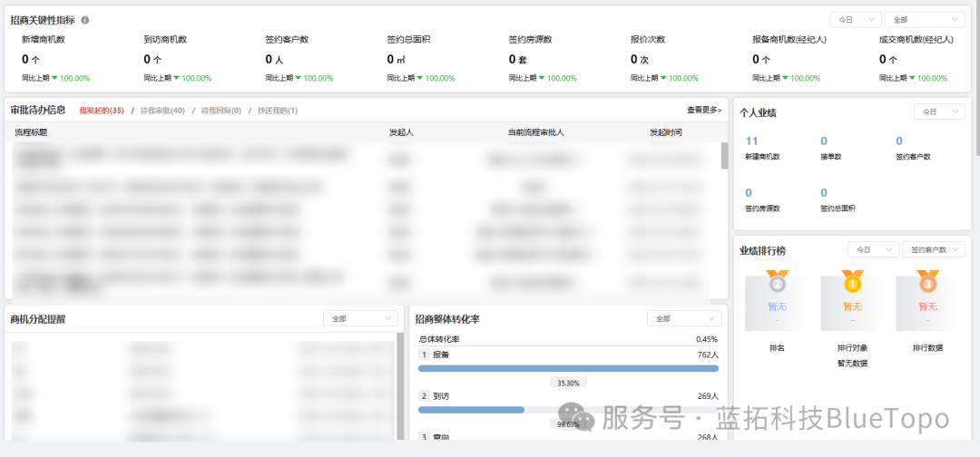The width and height of the screenshot is (980, 457).
Task: Switch to 我发起的(35) tab
Action: click(102, 111)
